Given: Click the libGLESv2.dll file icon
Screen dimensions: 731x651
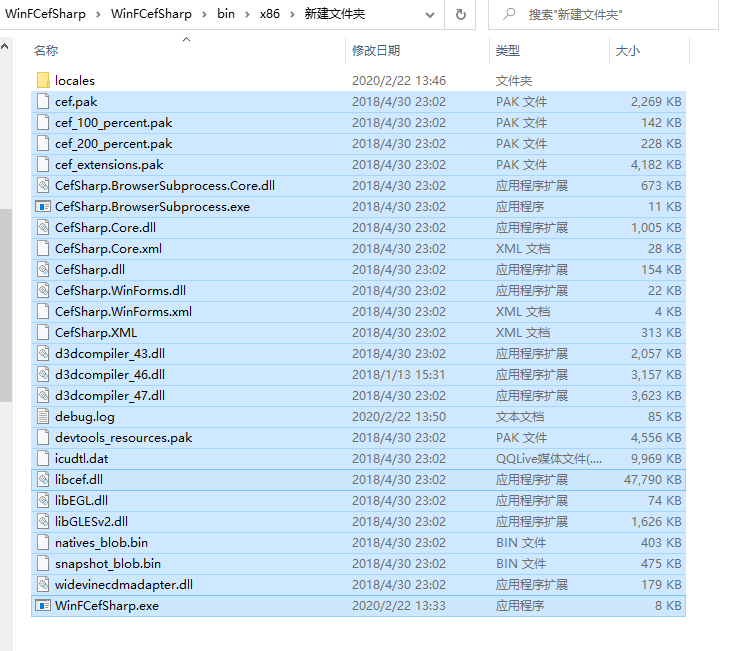Looking at the screenshot, I should coord(43,521).
